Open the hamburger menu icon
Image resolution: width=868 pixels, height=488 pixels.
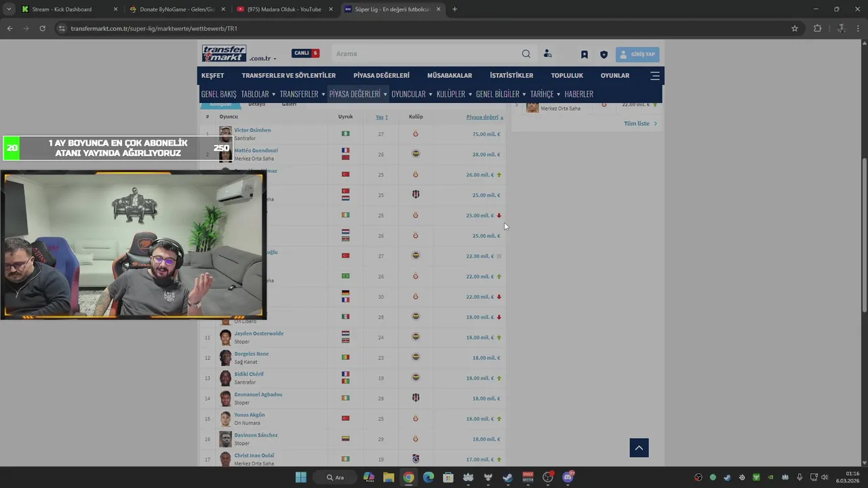point(655,75)
